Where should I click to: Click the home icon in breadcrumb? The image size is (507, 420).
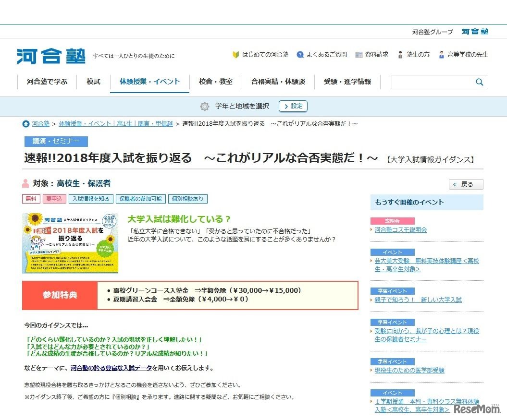pos(26,124)
